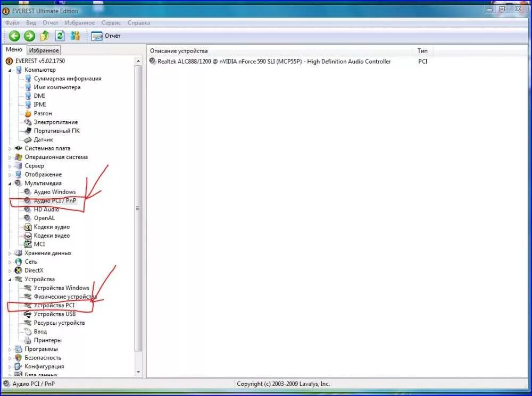Click the MCI clapperboard icon
Image resolution: width=532 pixels, height=396 pixels.
click(x=28, y=244)
